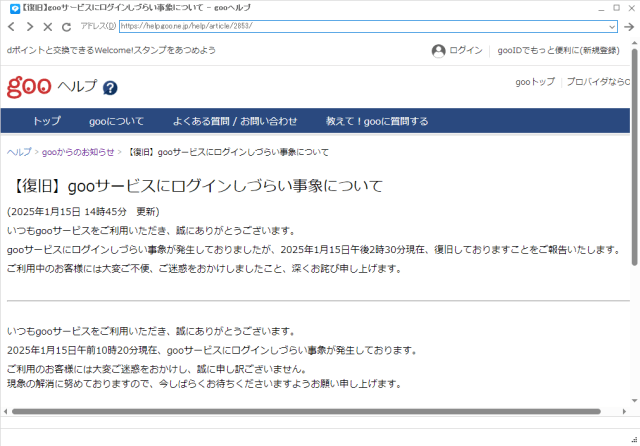
Task: Open 教えて！gooに質問する menu item
Action: click(x=377, y=121)
